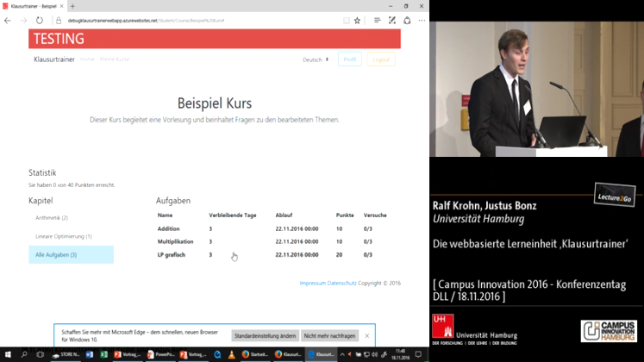Open a new browser tab with plus
Viewport: 644px width, 362px height.
[72, 6]
